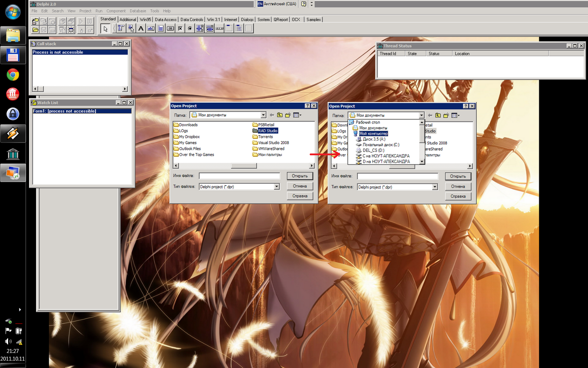Image resolution: width=588 pixels, height=368 pixels.
Task: Click Up One Level icon in left Open Project dialog
Action: point(280,115)
